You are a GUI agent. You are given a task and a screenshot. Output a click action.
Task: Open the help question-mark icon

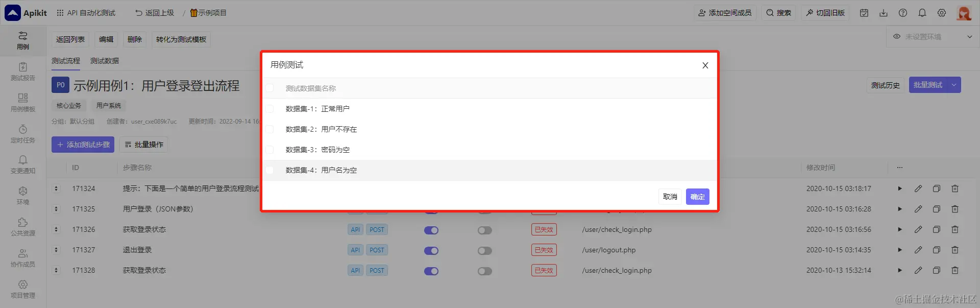(x=903, y=13)
